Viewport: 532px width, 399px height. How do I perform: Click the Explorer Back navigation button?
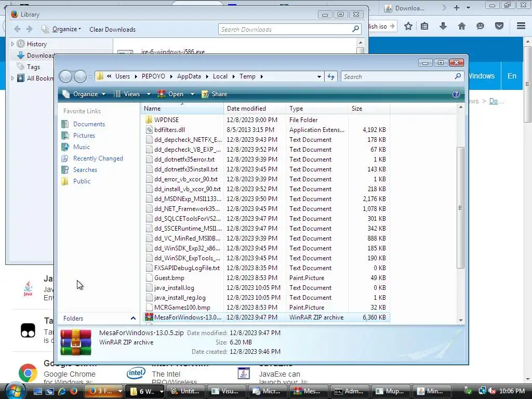click(66, 77)
